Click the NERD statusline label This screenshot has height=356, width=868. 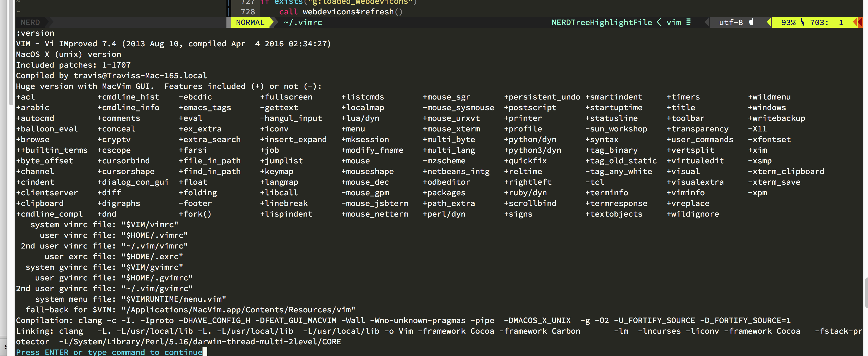30,23
